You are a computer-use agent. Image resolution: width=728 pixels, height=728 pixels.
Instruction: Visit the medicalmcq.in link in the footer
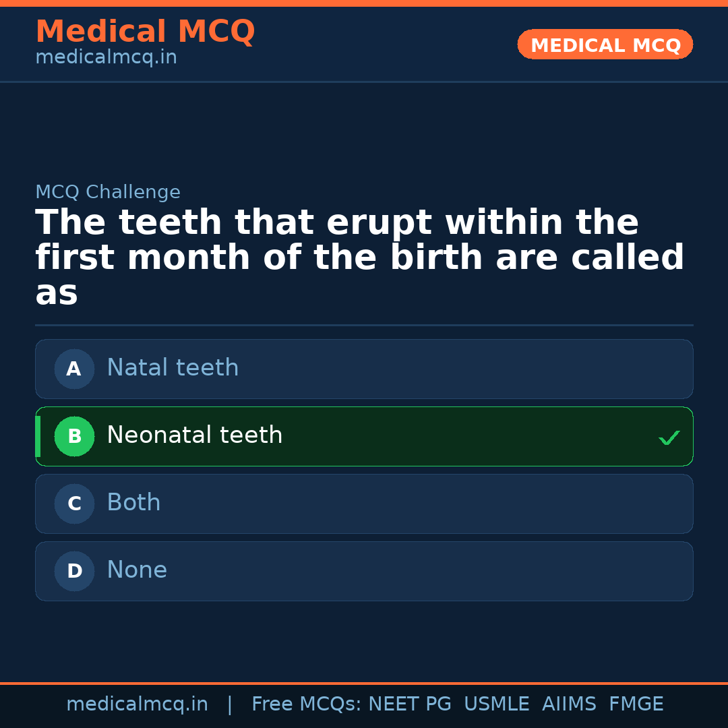[138, 704]
